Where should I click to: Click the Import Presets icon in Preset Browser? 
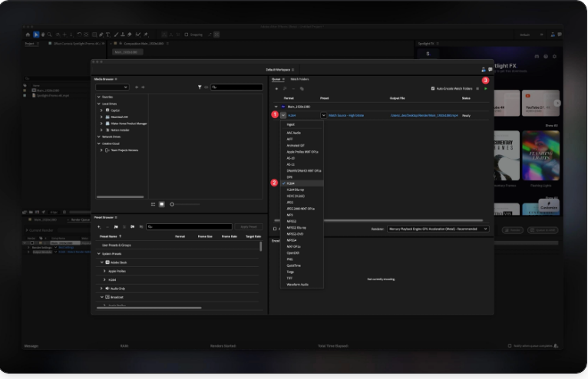pos(132,227)
